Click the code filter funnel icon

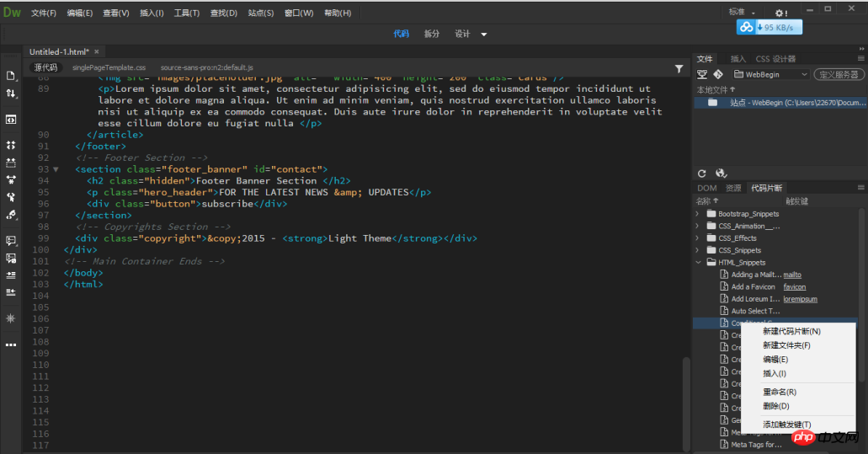click(679, 69)
